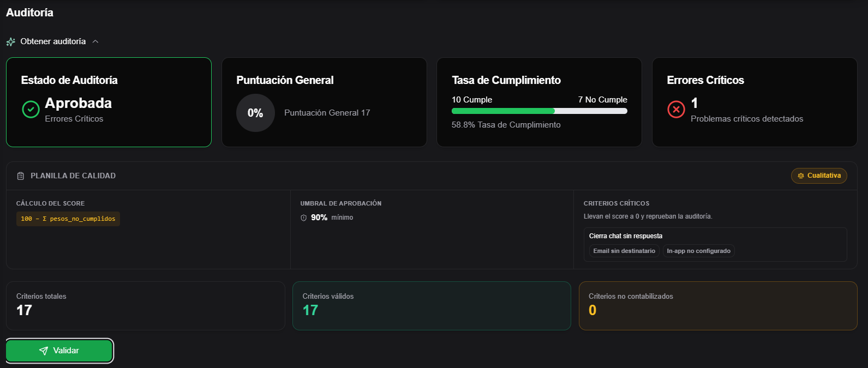
Task: Open the Estado de Auditoría card
Action: (109, 102)
